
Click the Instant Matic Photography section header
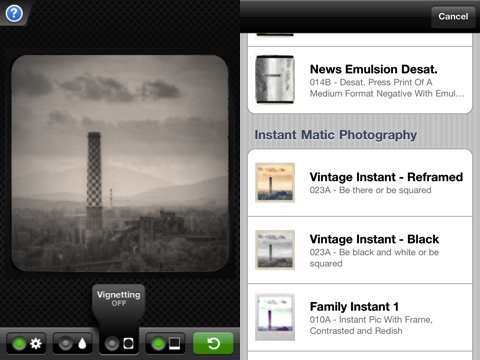pos(336,135)
